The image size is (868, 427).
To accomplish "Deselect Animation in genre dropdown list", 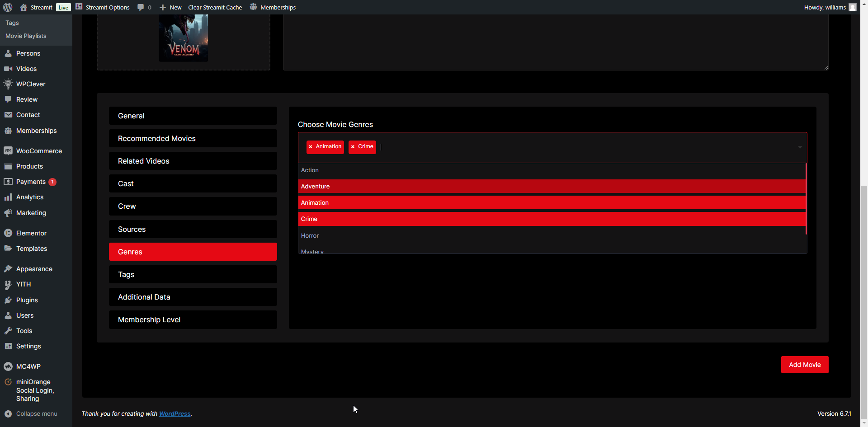I will click(552, 203).
